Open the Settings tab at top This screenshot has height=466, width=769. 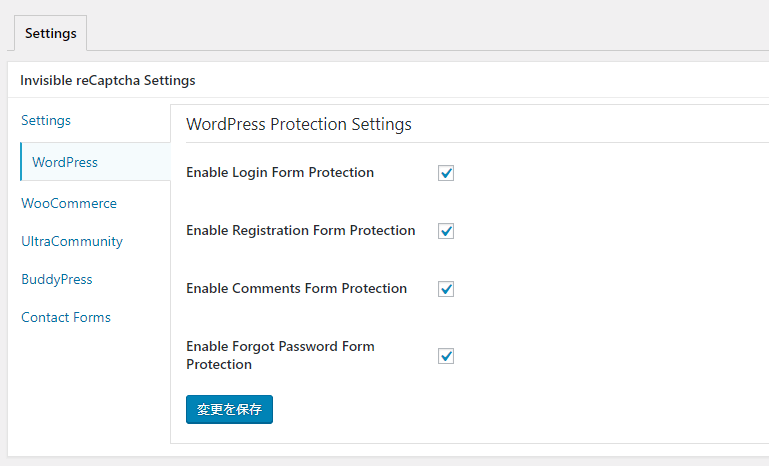click(51, 33)
